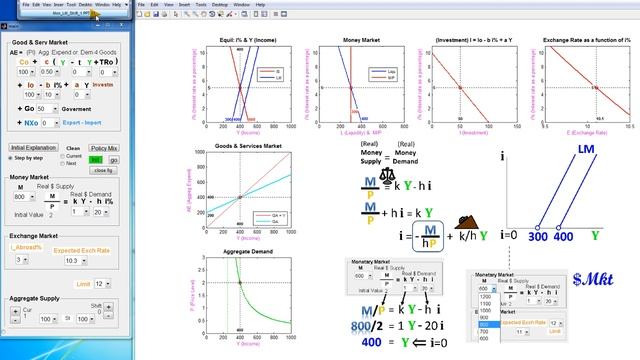The image size is (640, 360).
Task: Click the close fig button
Action: (x=104, y=171)
